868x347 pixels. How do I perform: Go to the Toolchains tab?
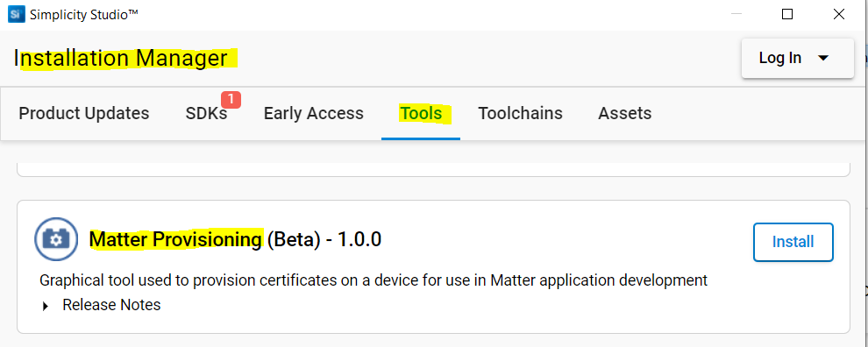coord(520,113)
